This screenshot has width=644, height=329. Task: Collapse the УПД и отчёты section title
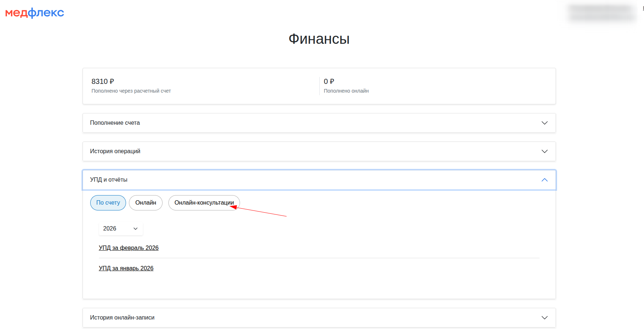109,180
